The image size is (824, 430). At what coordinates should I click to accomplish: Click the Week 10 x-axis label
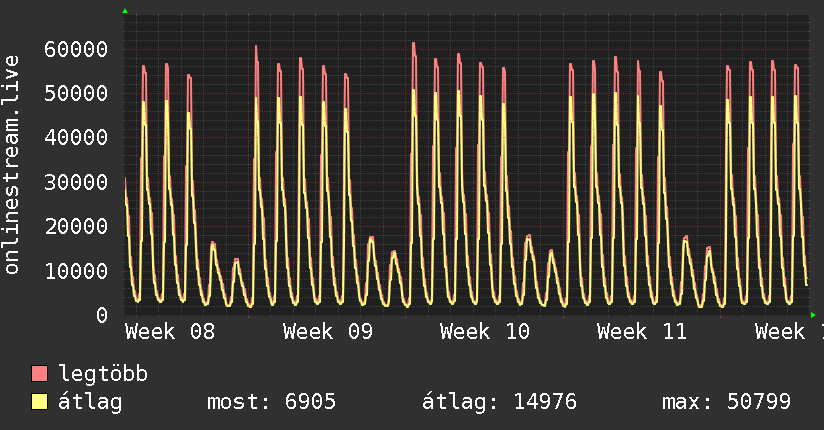485,331
